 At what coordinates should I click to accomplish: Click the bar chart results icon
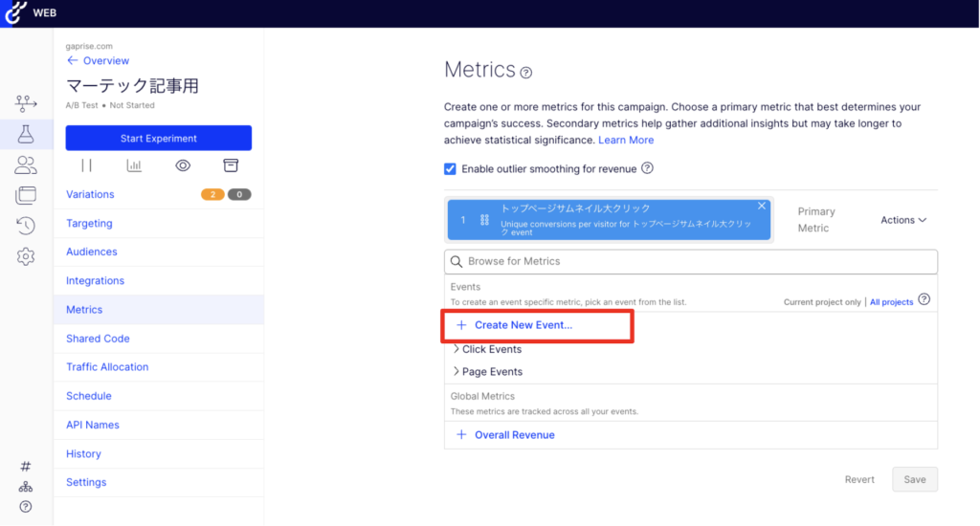[x=134, y=165]
